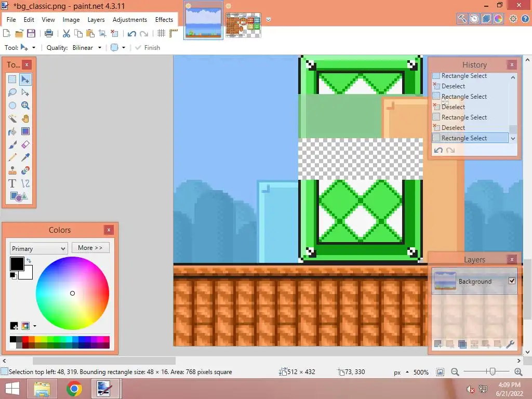Viewport: 532px width, 399px height.
Task: Click the Save toolbar icon
Action: point(31,33)
